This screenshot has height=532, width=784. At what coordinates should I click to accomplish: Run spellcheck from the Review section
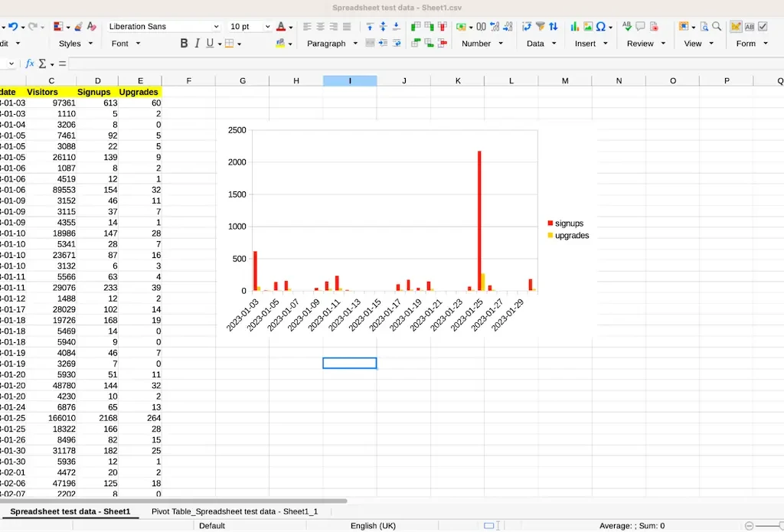[x=627, y=25]
